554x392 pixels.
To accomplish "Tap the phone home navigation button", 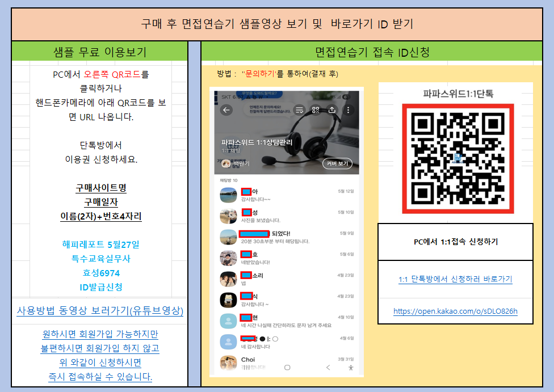I will [287, 368].
